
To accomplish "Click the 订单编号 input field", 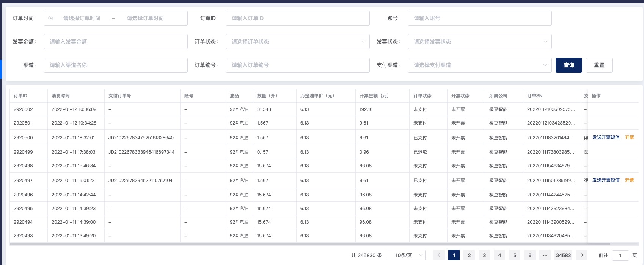I will pyautogui.click(x=297, y=65).
